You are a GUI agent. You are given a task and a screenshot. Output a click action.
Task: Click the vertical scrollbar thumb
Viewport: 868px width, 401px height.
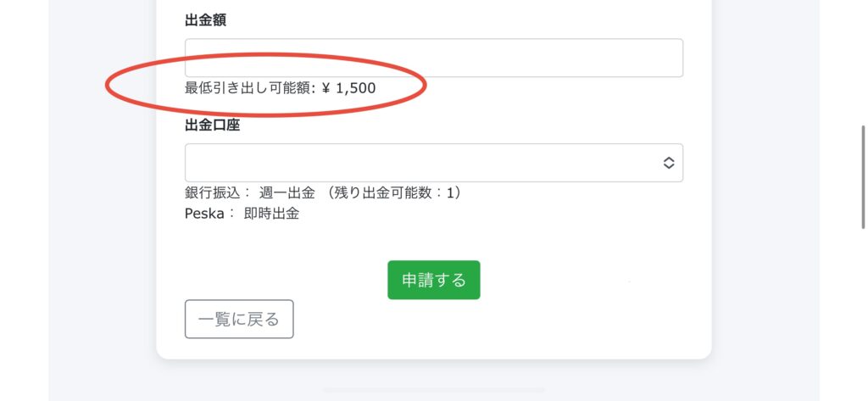tap(863, 176)
